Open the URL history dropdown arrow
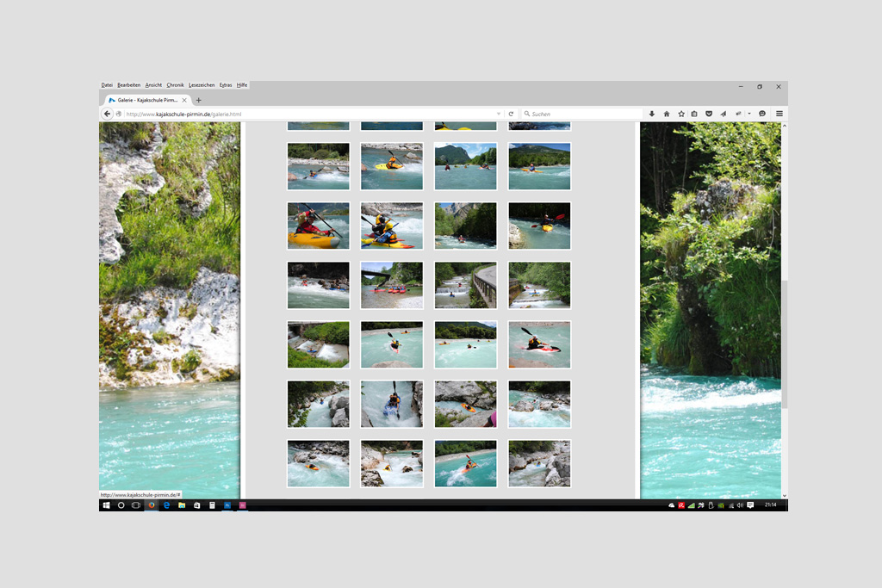Screen dimensions: 882x588 coord(498,114)
